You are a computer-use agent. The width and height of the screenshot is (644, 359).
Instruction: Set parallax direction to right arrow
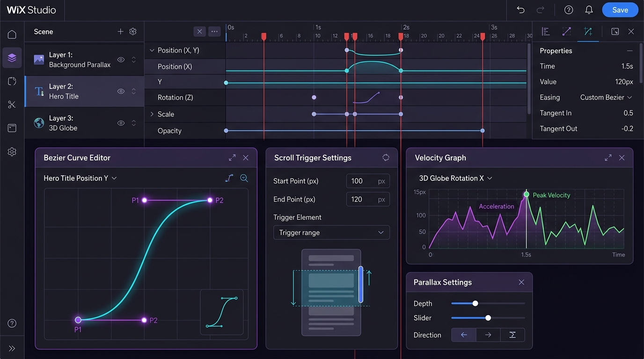(x=488, y=335)
